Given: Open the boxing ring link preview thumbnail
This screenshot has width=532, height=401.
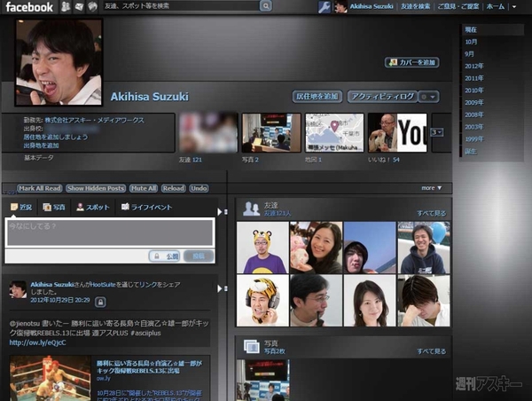Looking at the screenshot, I should [51, 378].
